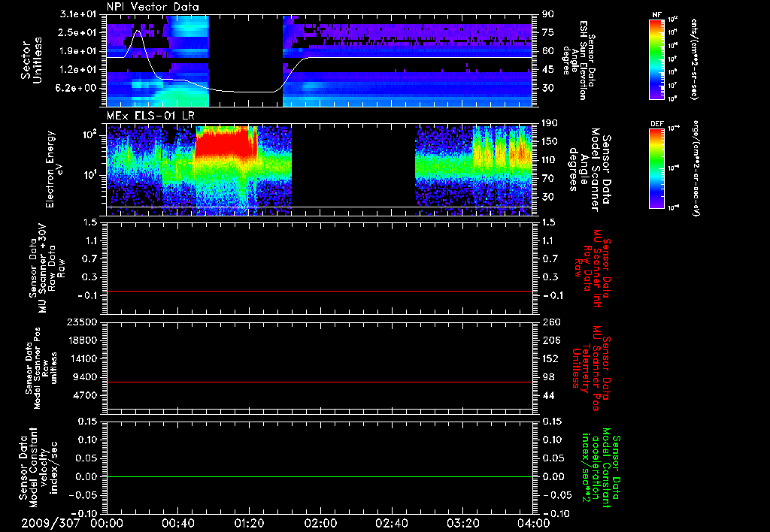Click the 00:00 time axis label

pos(107,523)
